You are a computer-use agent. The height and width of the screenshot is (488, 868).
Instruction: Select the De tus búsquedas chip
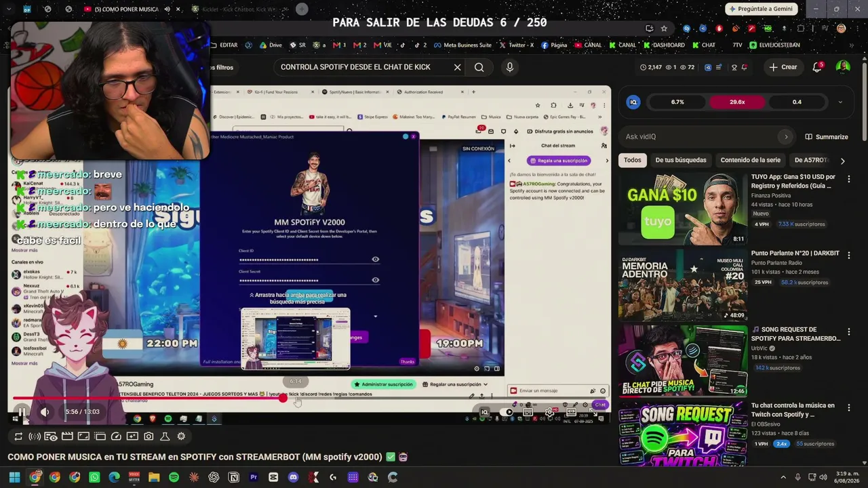coord(681,161)
